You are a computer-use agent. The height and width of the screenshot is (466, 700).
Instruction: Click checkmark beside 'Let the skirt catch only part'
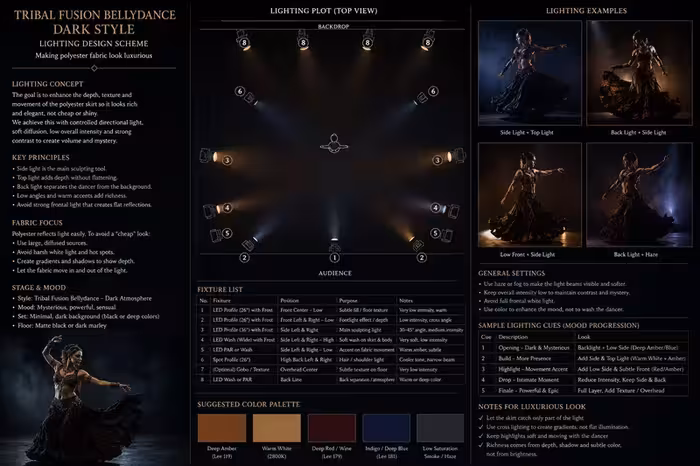(x=481, y=418)
